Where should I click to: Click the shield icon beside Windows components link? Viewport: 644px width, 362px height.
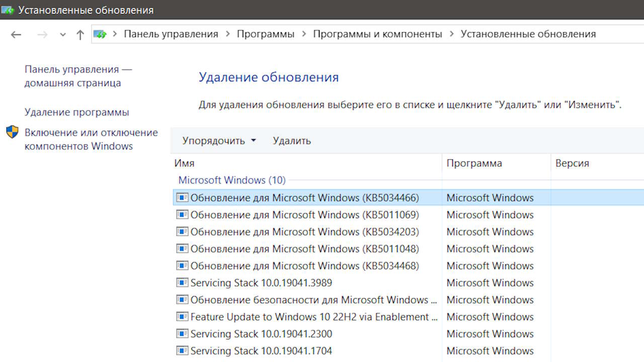(12, 132)
